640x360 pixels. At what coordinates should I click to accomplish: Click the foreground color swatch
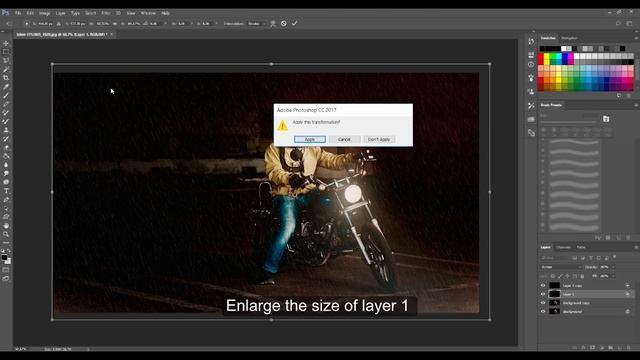[x=4, y=258]
